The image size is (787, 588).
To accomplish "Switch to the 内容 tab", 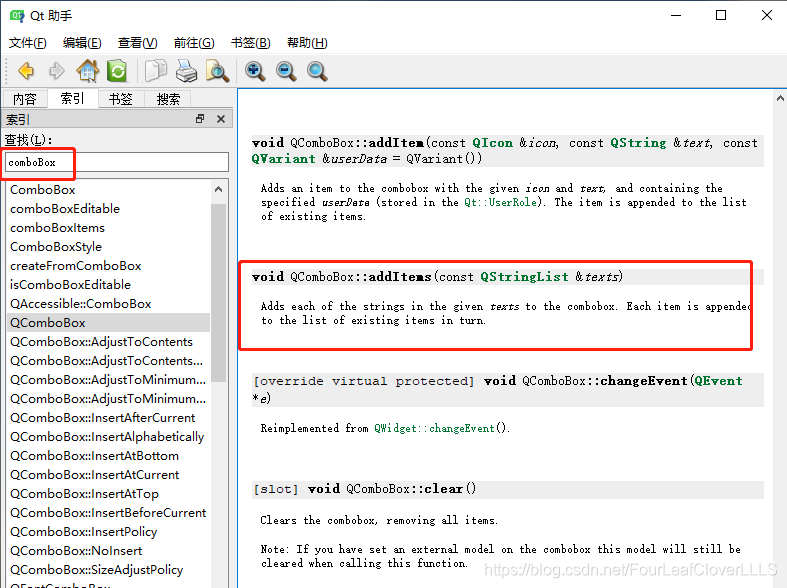I will tap(25, 99).
